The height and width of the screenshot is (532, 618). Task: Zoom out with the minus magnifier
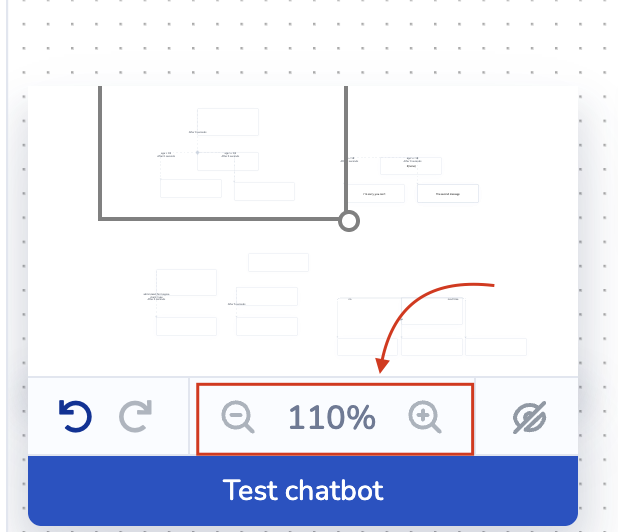[x=237, y=417]
